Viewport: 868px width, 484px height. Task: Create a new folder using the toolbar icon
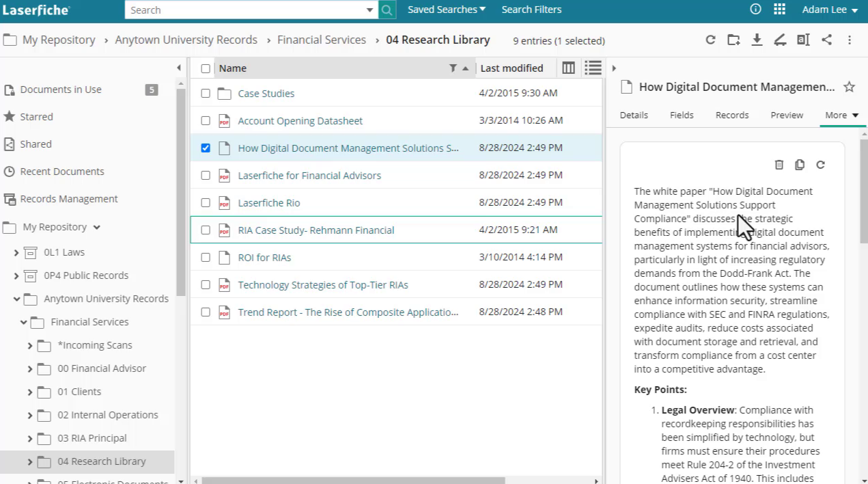tap(733, 40)
